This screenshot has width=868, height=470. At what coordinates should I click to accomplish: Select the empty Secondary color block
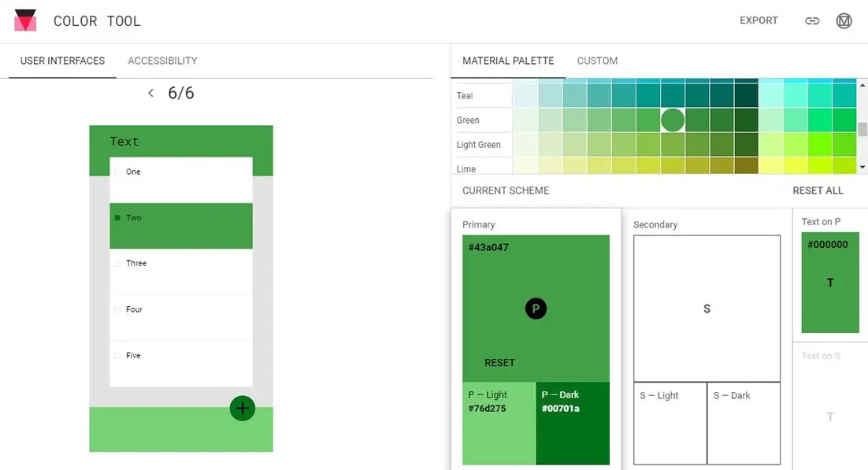[707, 309]
